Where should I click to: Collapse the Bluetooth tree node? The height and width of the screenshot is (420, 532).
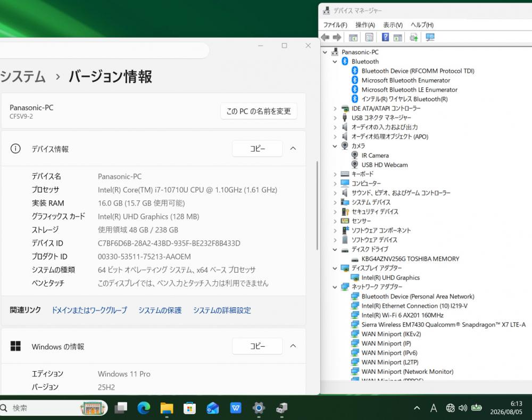click(335, 62)
